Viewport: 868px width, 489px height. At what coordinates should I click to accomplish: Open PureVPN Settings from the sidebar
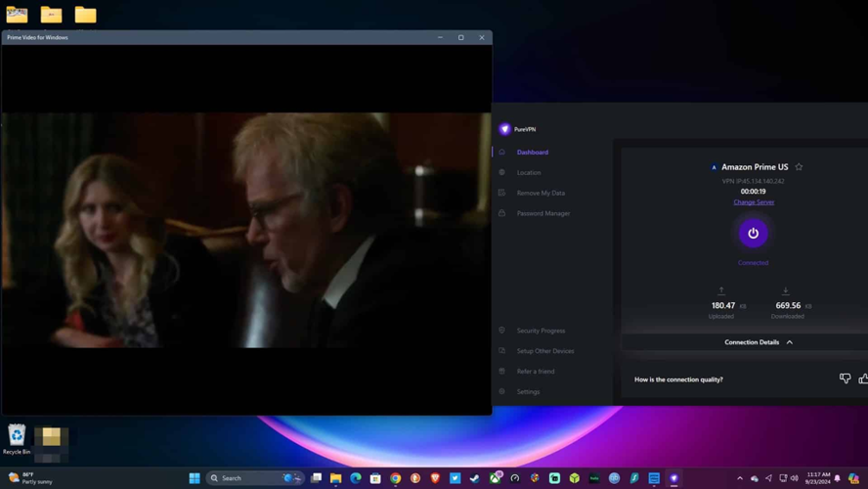528,392
